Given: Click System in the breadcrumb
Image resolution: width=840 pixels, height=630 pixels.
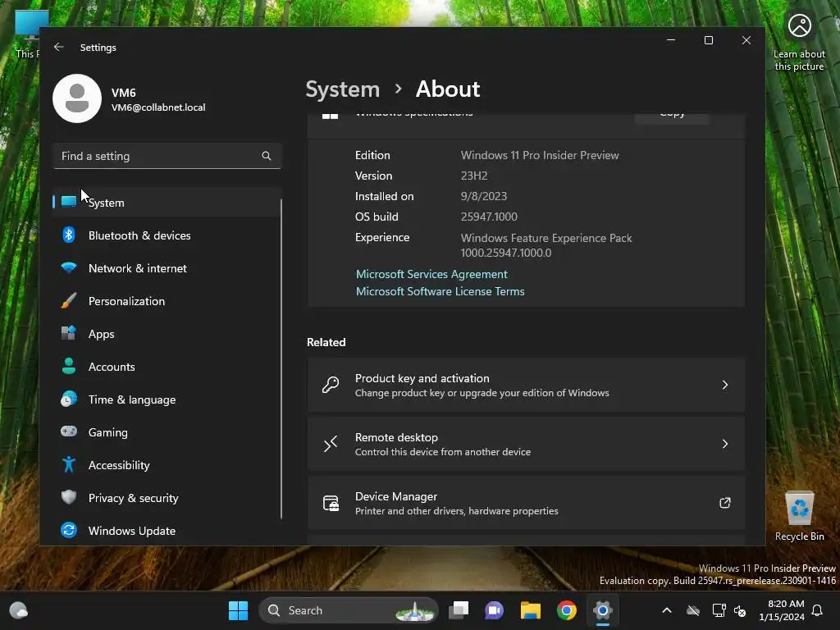Looking at the screenshot, I should (x=342, y=89).
